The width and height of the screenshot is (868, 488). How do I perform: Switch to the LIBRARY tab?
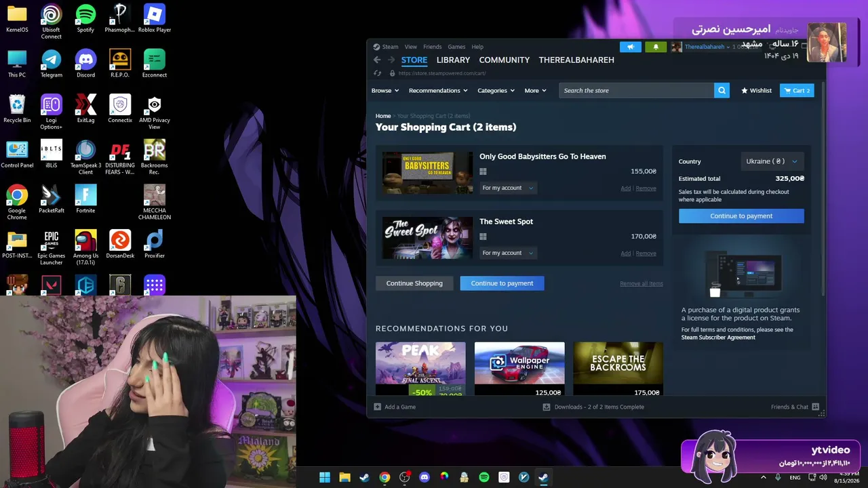(x=453, y=60)
